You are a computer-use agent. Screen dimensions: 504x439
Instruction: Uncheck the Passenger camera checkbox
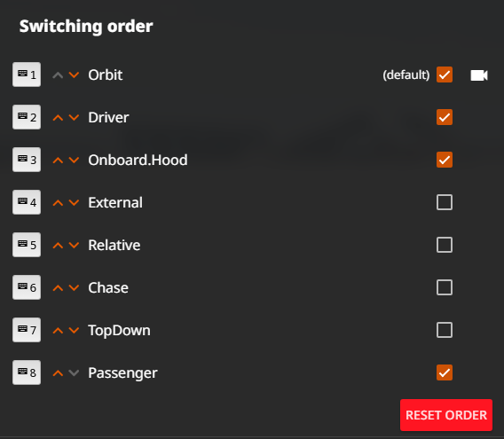click(445, 372)
